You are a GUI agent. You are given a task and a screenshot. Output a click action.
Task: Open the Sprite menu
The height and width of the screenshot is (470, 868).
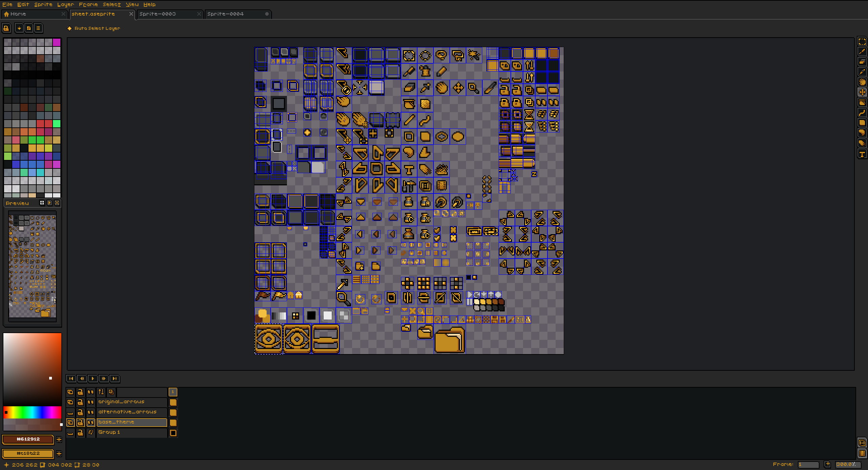pos(43,4)
